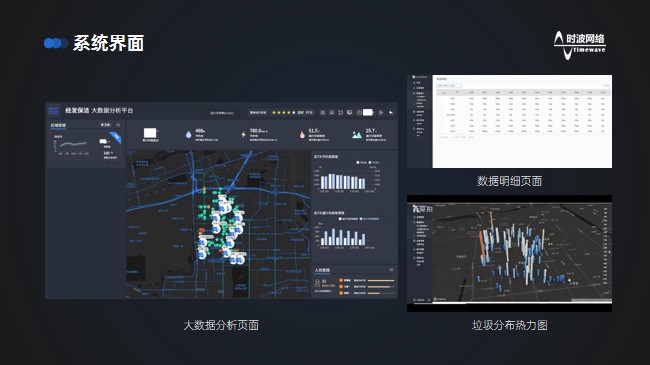Click the water droplet statistic icon
The width and height of the screenshot is (650, 365).
189,134
